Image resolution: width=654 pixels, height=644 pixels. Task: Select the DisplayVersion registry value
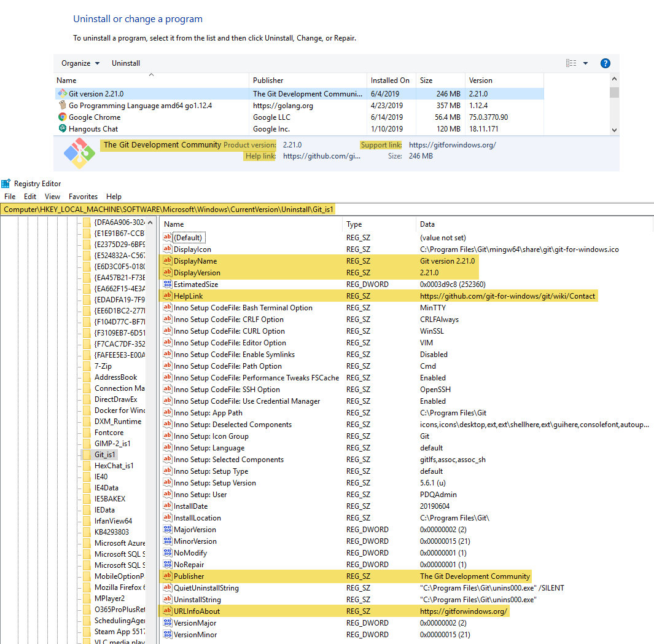197,273
